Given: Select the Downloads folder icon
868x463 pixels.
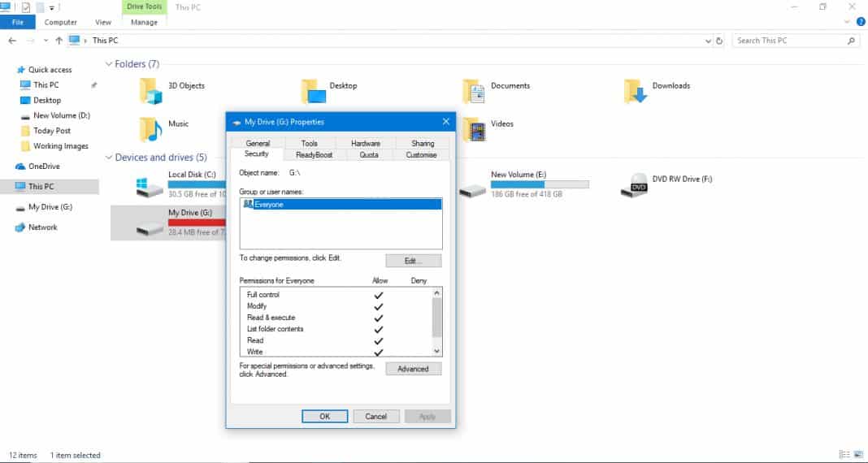Looking at the screenshot, I should [x=635, y=91].
